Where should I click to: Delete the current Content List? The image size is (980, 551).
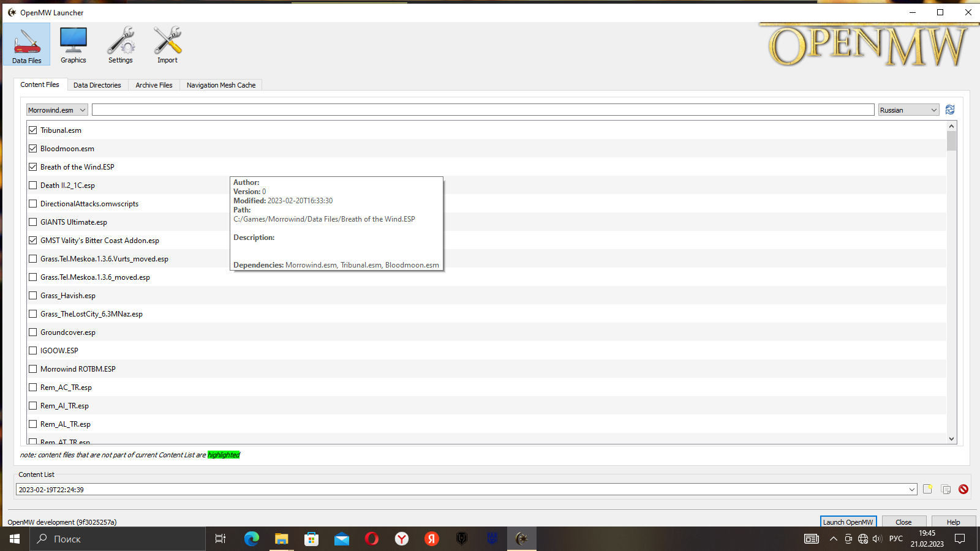point(963,489)
